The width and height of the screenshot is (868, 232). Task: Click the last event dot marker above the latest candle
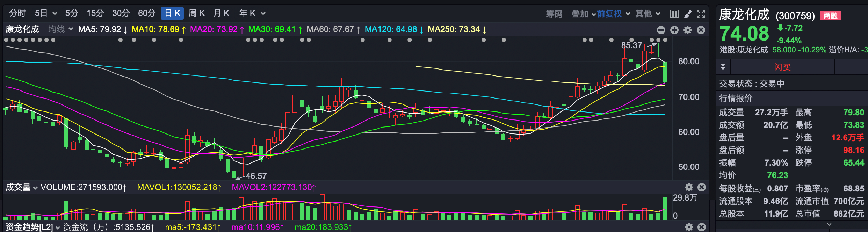pos(665,40)
